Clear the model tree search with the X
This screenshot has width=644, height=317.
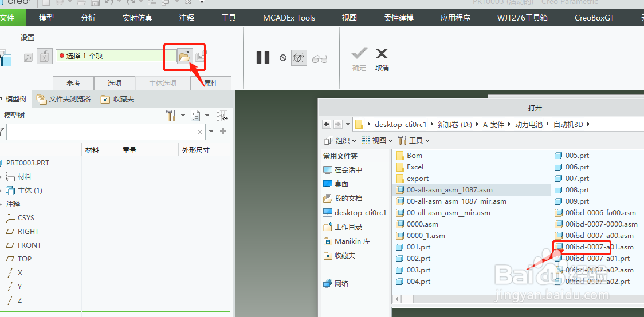199,132
